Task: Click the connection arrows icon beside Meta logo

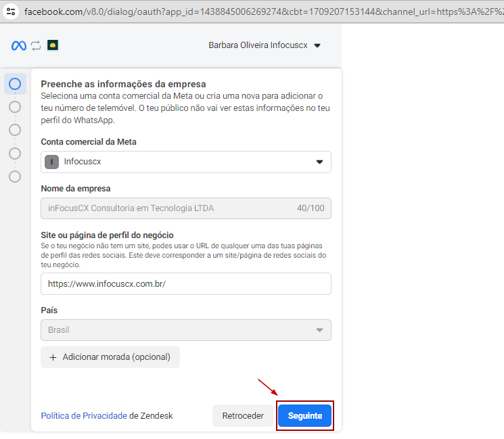Action: pyautogui.click(x=36, y=45)
